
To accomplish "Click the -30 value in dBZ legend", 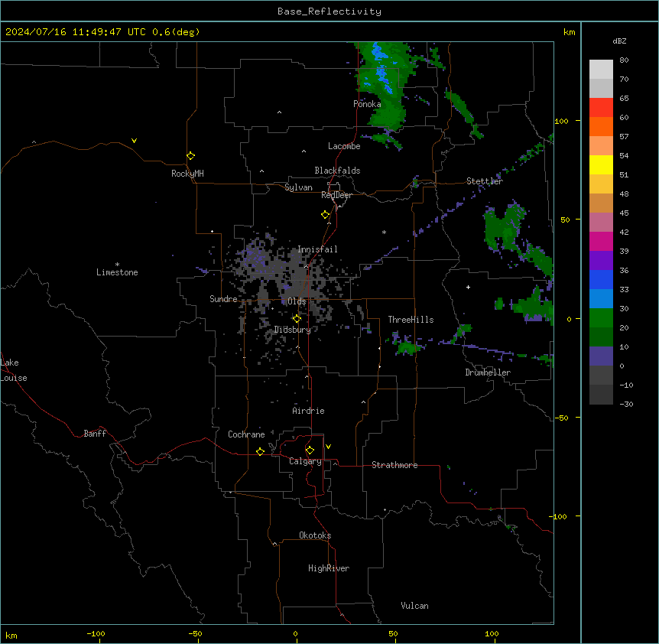I will pos(626,405).
